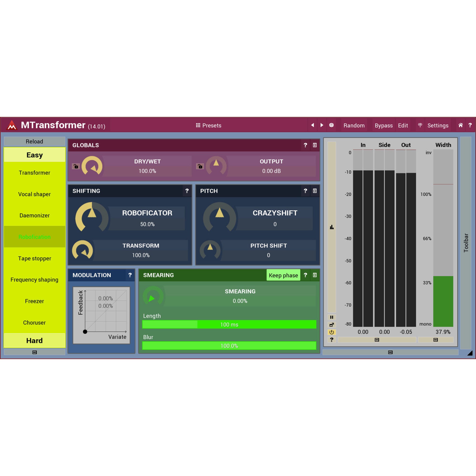
Task: Click the MIDI settings icon beside Settings
Action: pos(420,125)
